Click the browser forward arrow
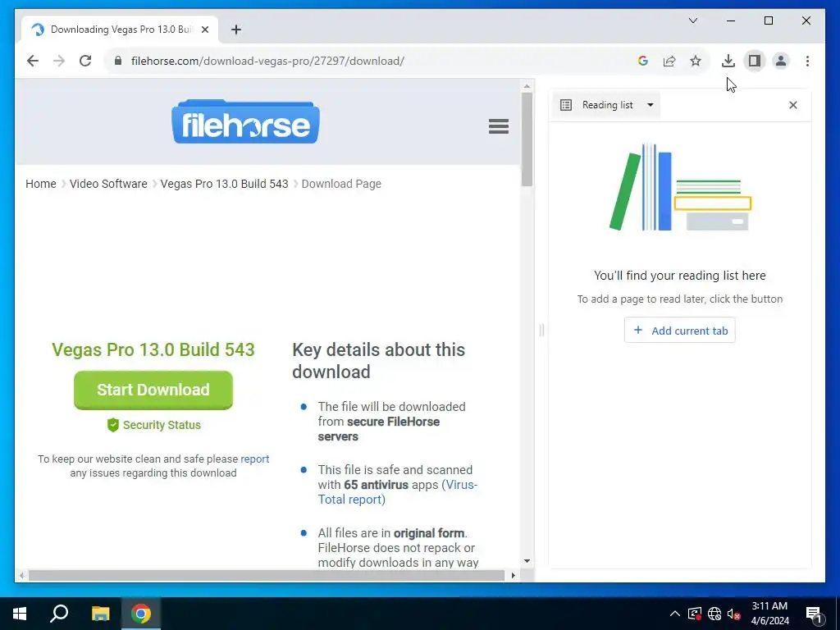Viewport: 840px width, 630px height. pos(59,61)
